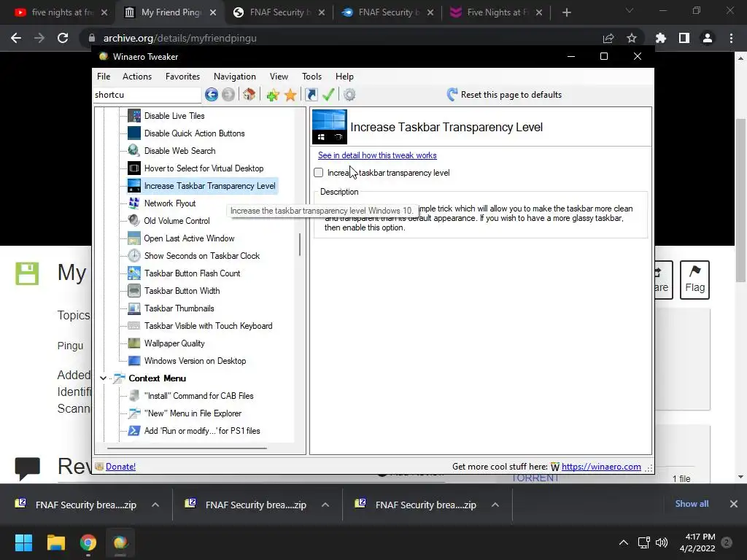Open favorites with the yellow star icon
The height and width of the screenshot is (560, 747).
(290, 95)
